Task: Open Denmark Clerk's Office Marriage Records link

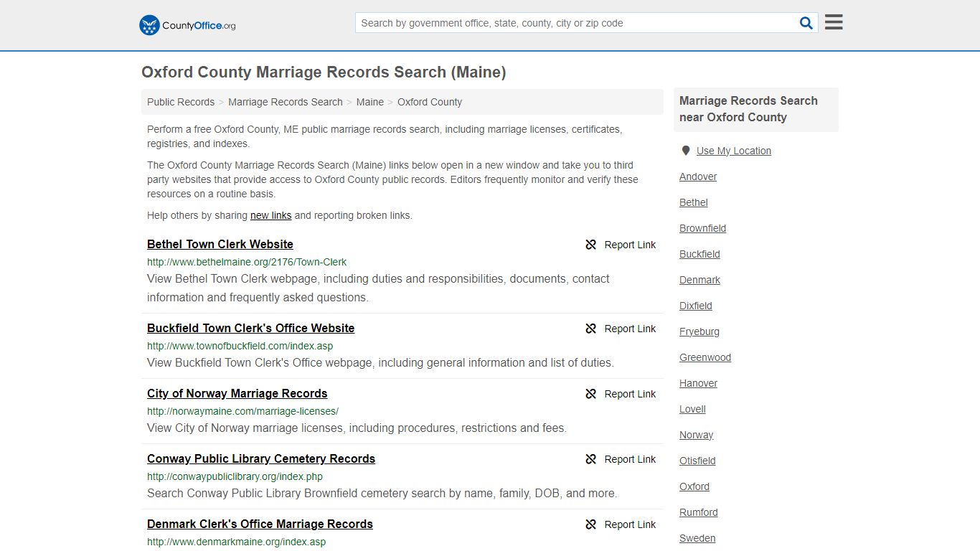Action: tap(260, 524)
